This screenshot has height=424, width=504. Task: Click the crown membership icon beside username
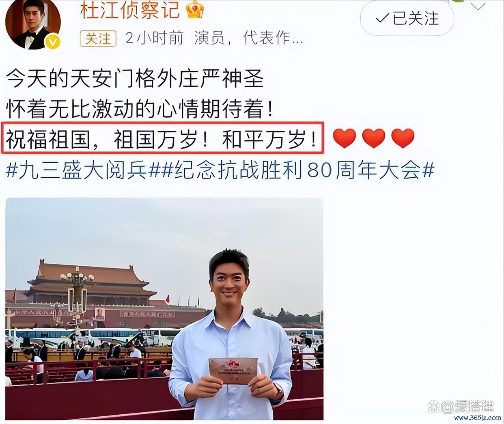tap(194, 9)
